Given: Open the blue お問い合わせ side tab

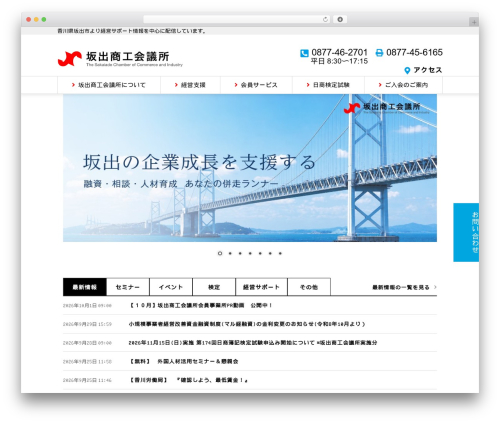Looking at the screenshot, I should coord(466,232).
